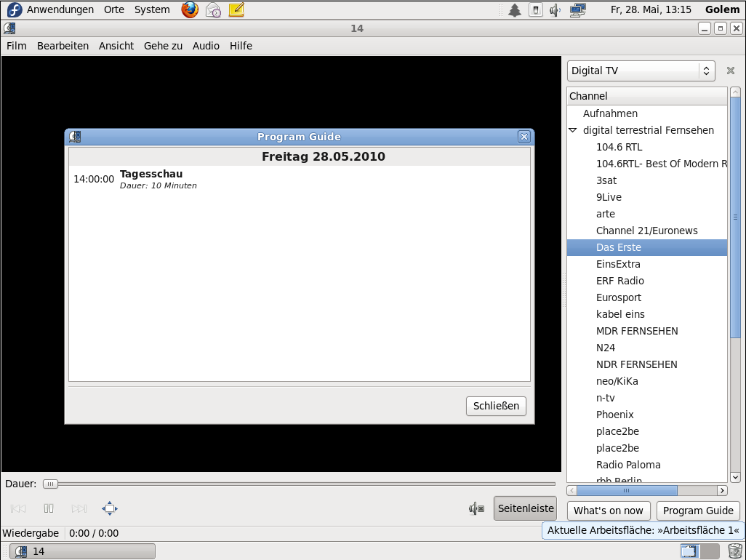The width and height of the screenshot is (746, 560).
Task: Launch Firefox from the top panel
Action: click(x=189, y=9)
